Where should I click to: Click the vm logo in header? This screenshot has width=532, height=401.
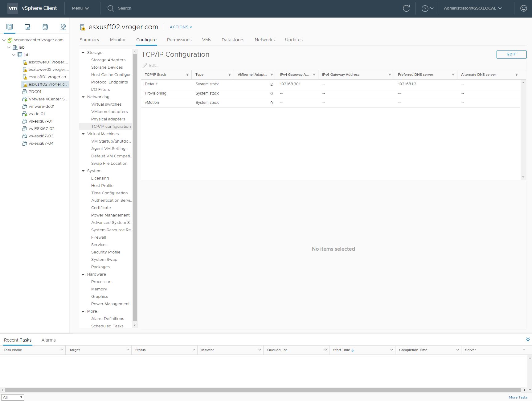coord(13,8)
